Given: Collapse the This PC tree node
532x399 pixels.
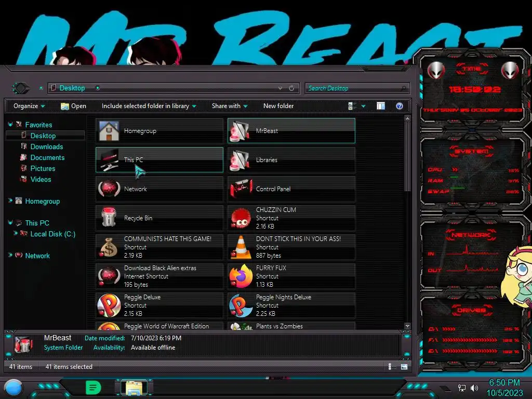Looking at the screenshot, I should (10, 222).
